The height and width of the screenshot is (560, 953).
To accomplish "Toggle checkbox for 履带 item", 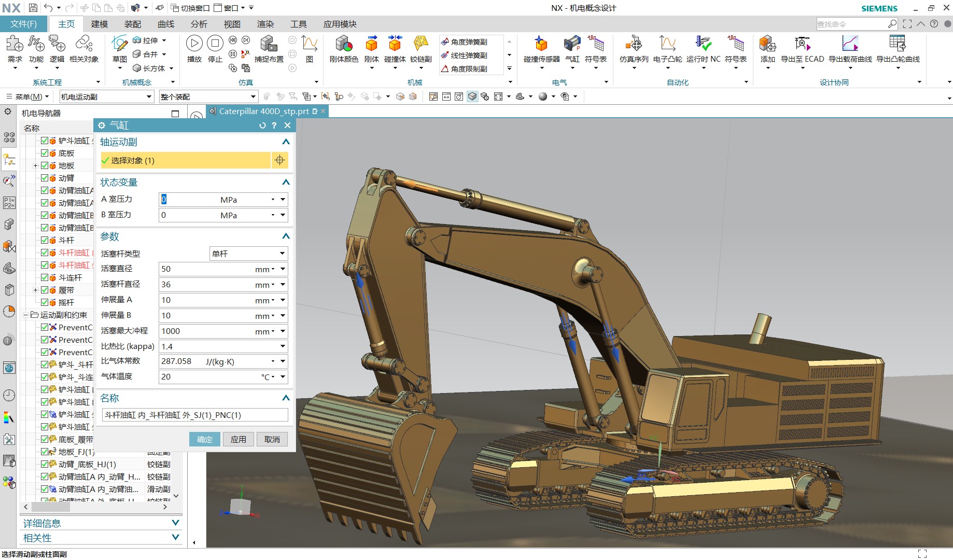I will pos(45,290).
